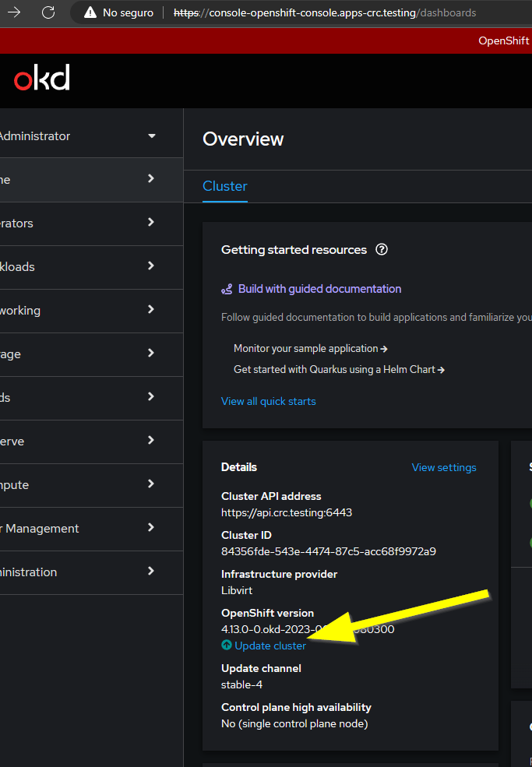The image size is (532, 767).
Task: Expand the Workloads navigation section
Action: pyautogui.click(x=78, y=267)
